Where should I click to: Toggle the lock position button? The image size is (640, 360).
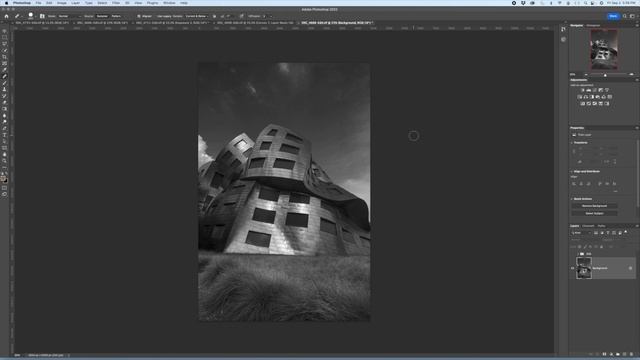click(x=590, y=247)
